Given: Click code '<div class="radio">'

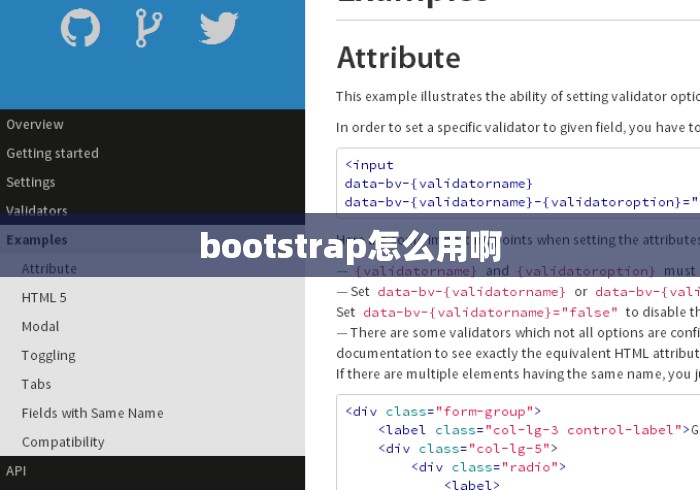Looking at the screenshot, I should click(488, 467).
